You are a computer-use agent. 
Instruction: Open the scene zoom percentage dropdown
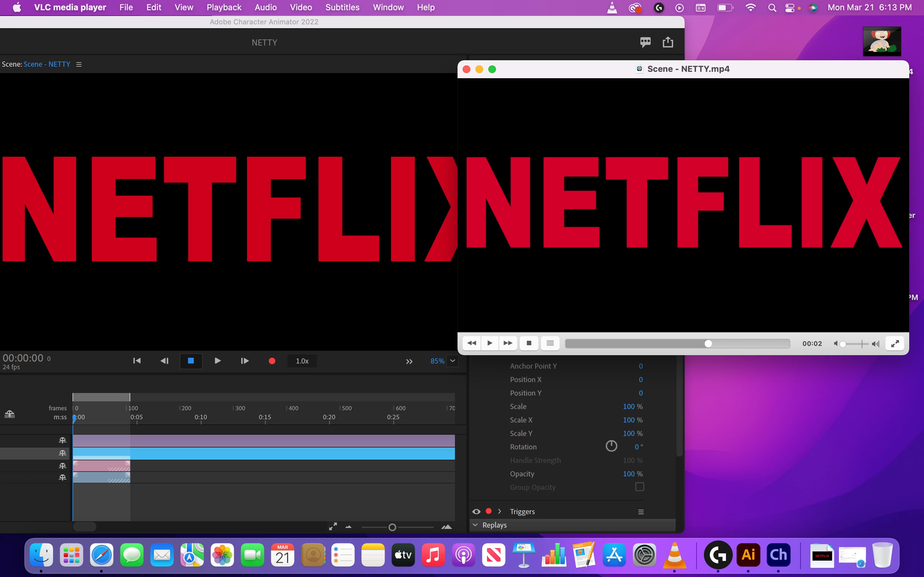click(452, 361)
